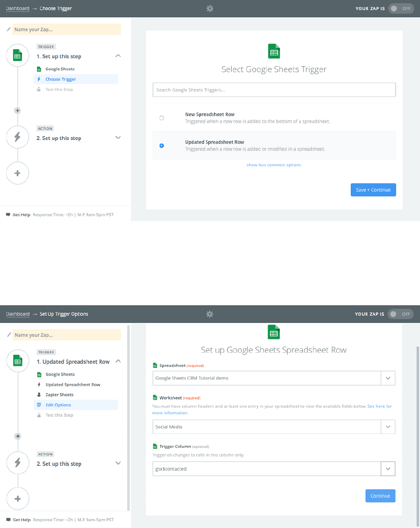The height and width of the screenshot is (528, 420).
Task: Click 1. Updated Spreadsheet Row step title
Action: click(x=73, y=362)
